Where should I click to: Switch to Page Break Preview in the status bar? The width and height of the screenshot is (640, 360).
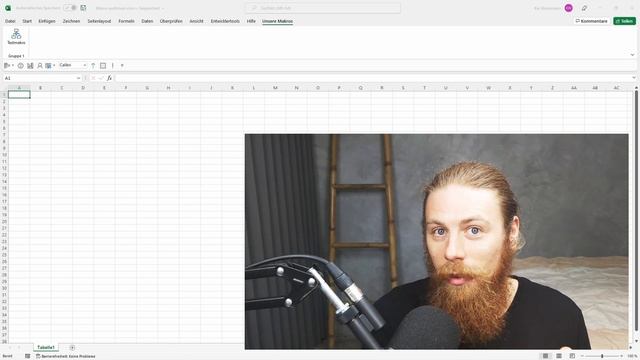[x=572, y=356]
